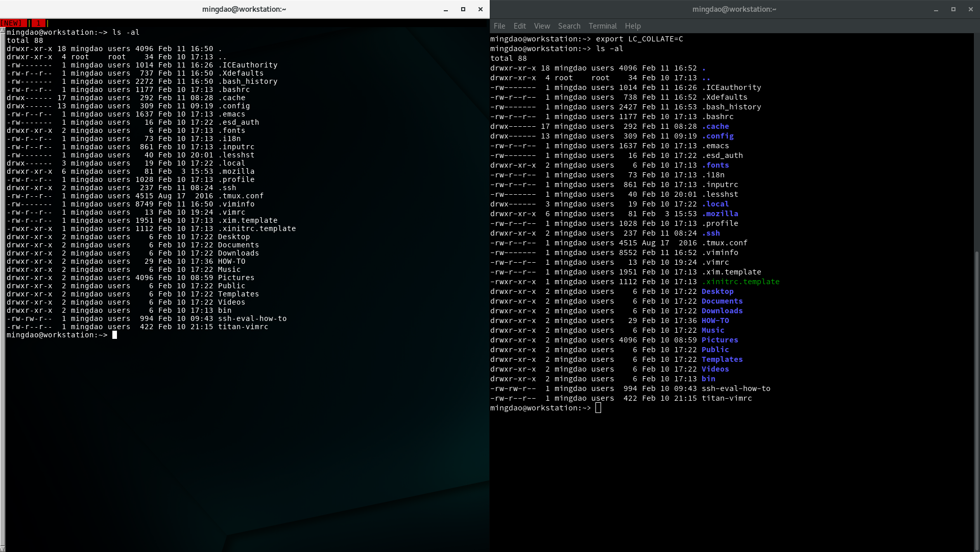Minimize the right terminal window

point(936,9)
